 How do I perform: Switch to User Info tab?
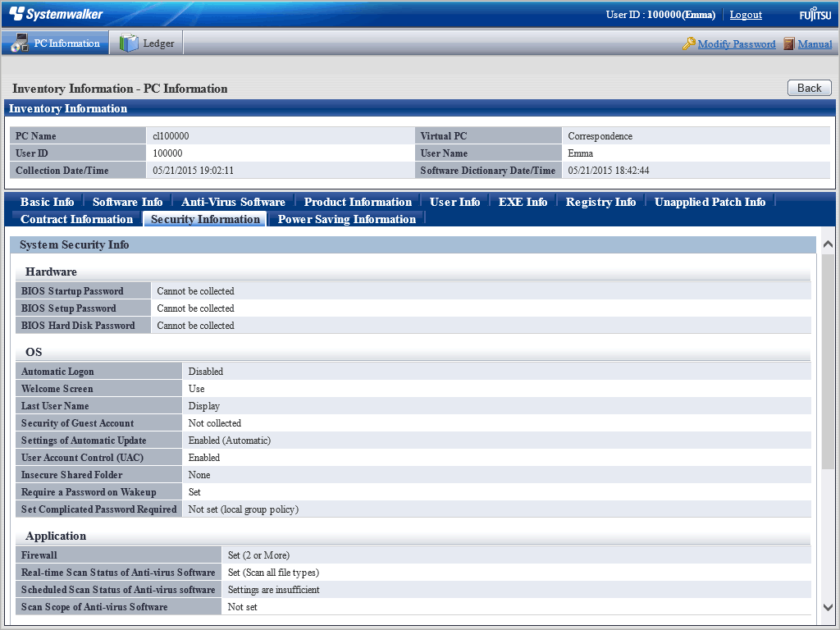click(x=454, y=202)
